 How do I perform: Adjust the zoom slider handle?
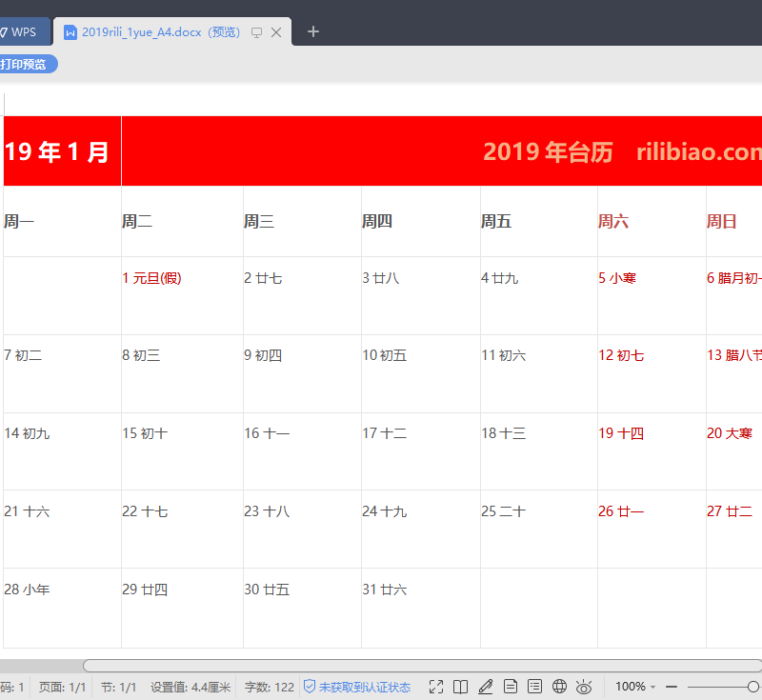[753, 687]
